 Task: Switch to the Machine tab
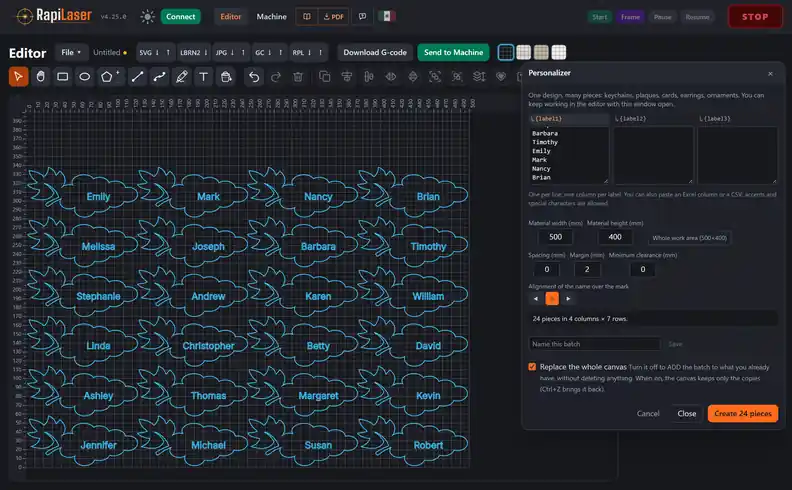coord(271,17)
